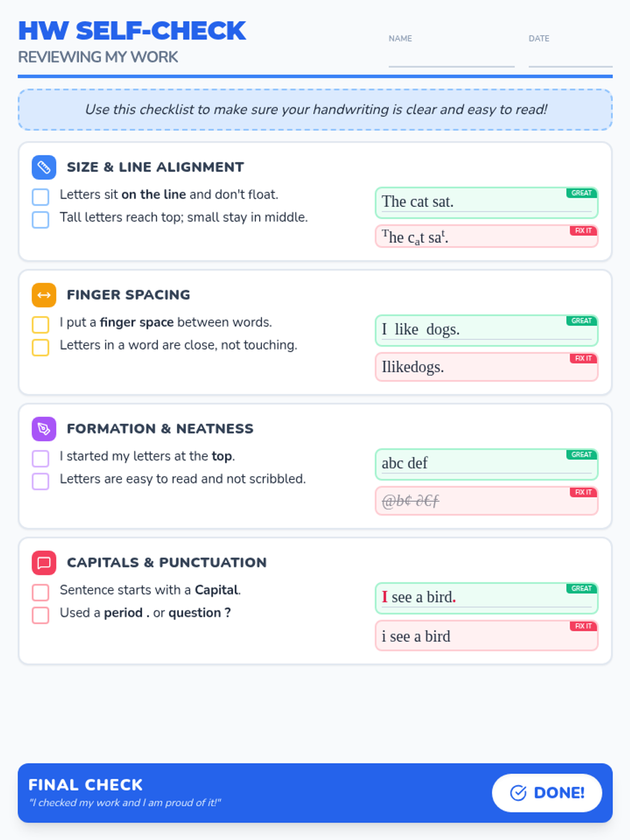Viewport: 630px width, 840px height.
Task: Click the GREAT badge on 'The cat sat.'
Action: [x=582, y=193]
